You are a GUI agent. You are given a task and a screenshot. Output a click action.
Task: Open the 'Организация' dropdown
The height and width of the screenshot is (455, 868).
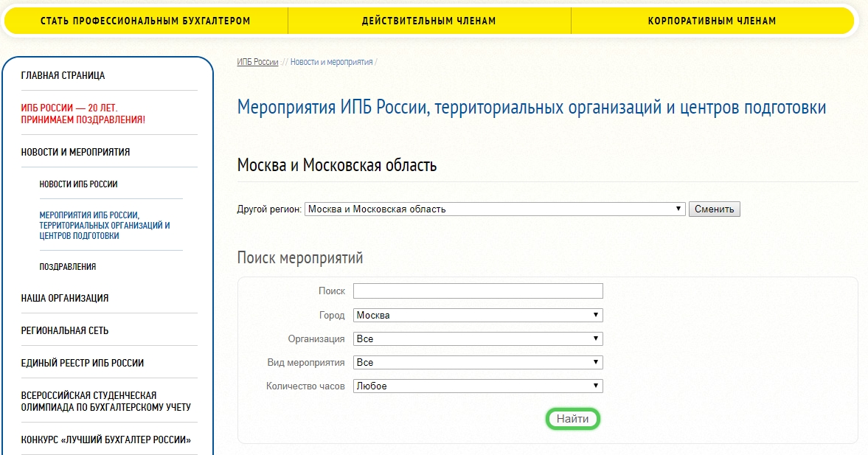tap(479, 338)
